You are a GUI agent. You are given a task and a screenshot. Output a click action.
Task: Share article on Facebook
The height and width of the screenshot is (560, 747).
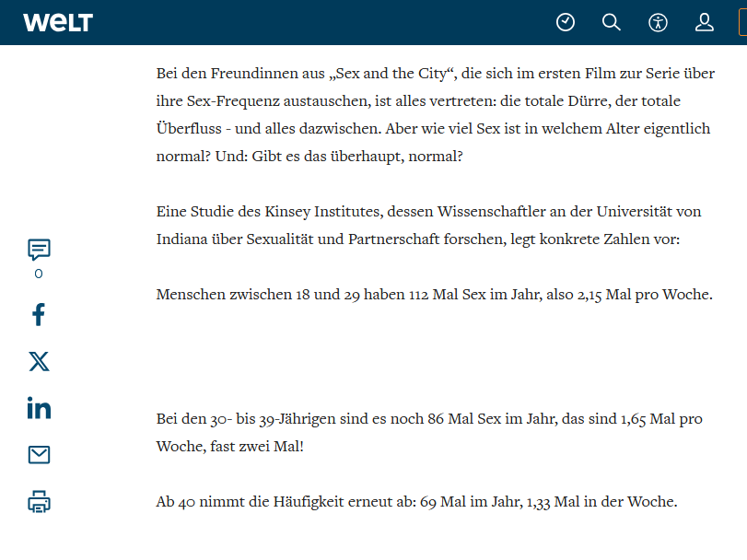[x=39, y=315]
